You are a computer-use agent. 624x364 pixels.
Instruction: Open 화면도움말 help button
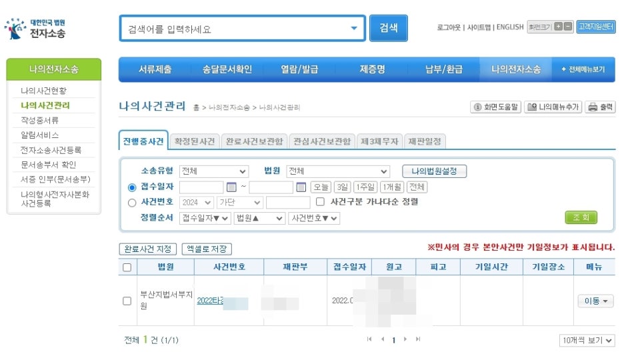point(496,107)
